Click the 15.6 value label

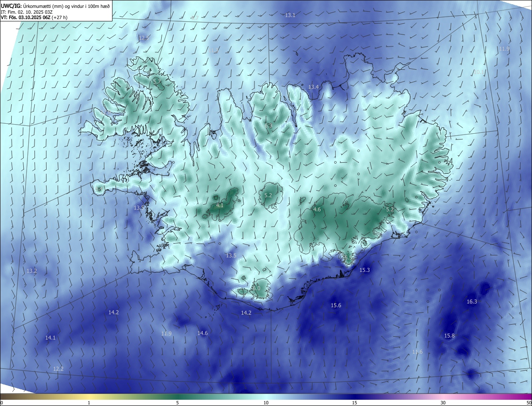tap(336, 305)
